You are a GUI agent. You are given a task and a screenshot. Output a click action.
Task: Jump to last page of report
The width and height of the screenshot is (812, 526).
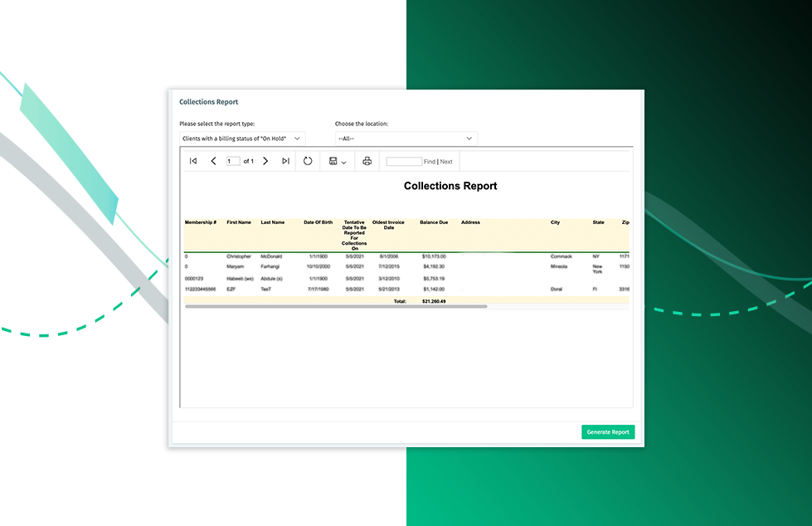pos(285,161)
